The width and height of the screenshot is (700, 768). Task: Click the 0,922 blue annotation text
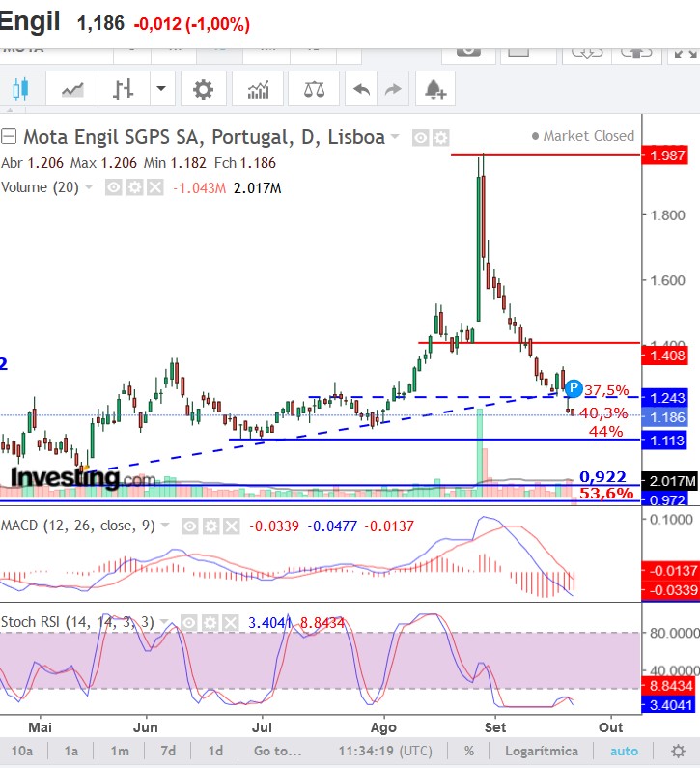click(x=602, y=476)
